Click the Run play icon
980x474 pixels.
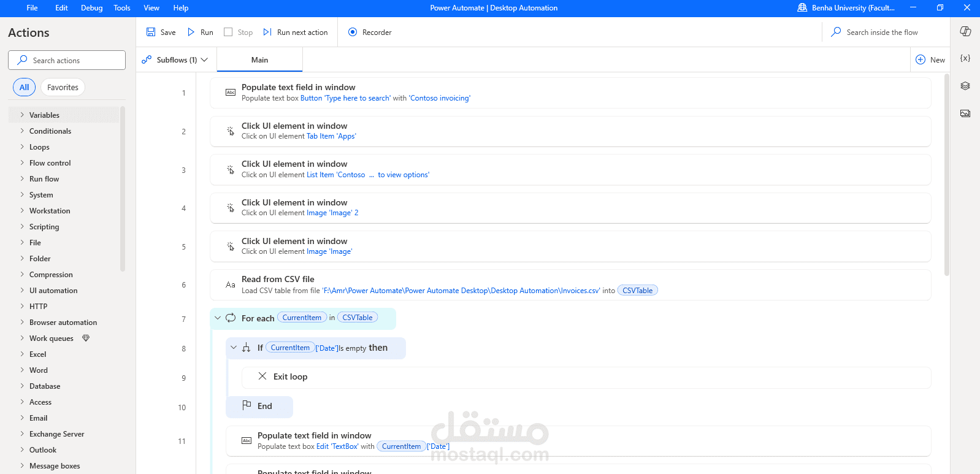(x=191, y=32)
